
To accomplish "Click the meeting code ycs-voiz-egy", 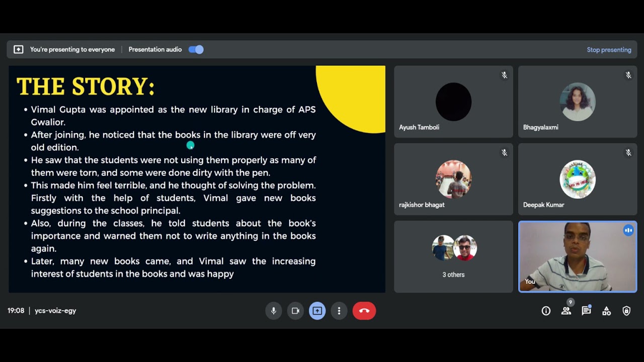I will 55,311.
